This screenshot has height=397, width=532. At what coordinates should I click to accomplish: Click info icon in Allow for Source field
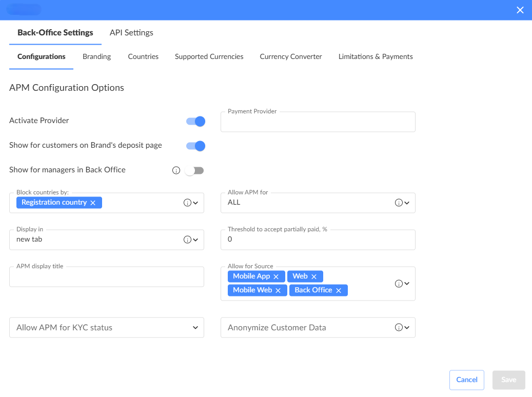399,283
